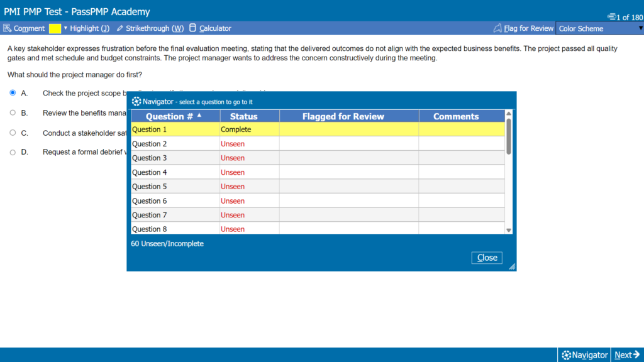Click the yellow highlight color swatch

tap(55, 28)
